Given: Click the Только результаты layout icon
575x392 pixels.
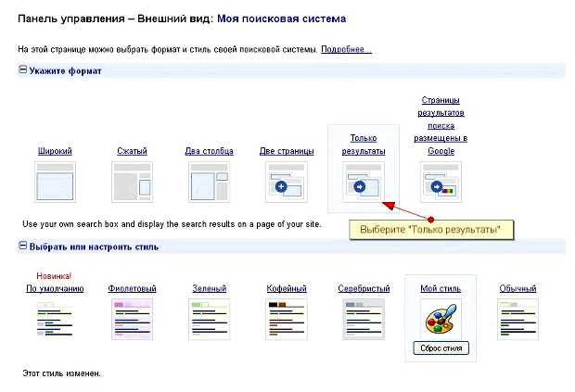Looking at the screenshot, I should [363, 180].
